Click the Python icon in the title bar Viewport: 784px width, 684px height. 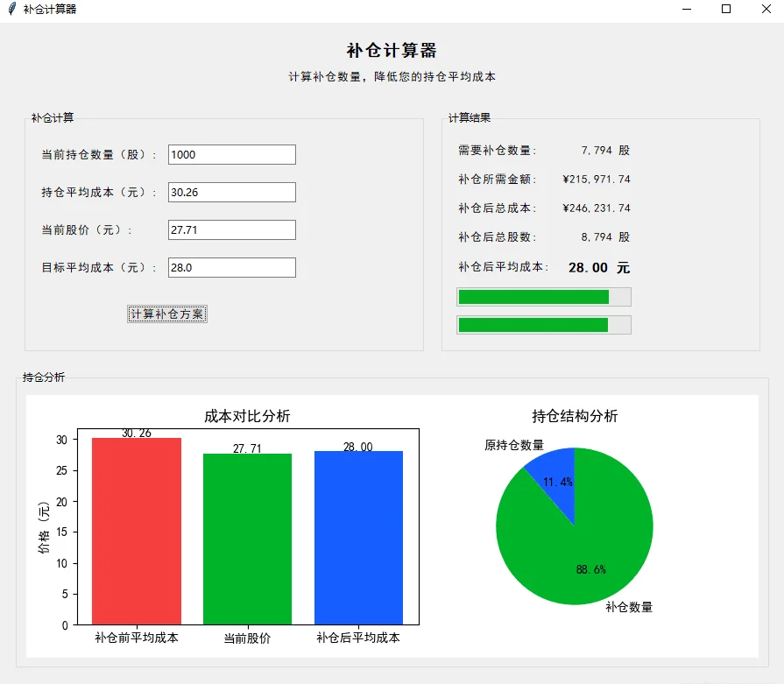tap(11, 10)
